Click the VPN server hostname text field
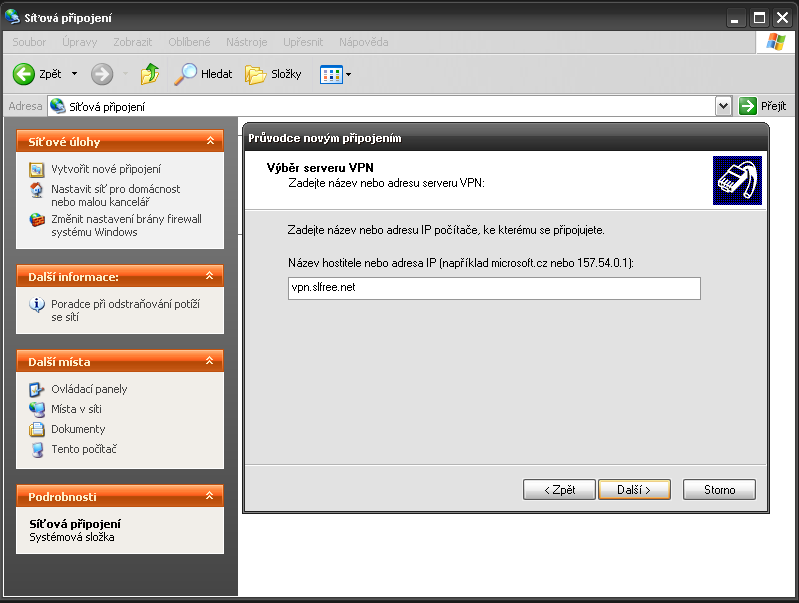Screen dimensions: 799x603 tap(489, 288)
